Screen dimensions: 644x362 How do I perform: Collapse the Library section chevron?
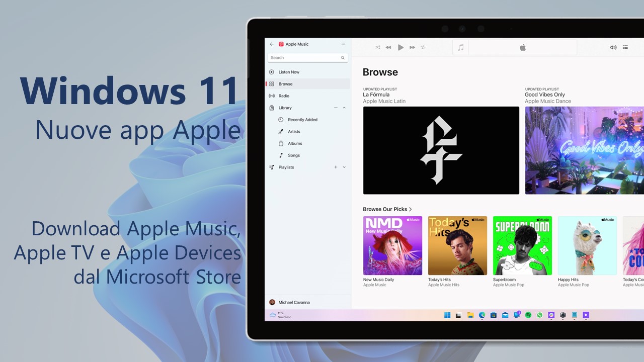(x=344, y=108)
